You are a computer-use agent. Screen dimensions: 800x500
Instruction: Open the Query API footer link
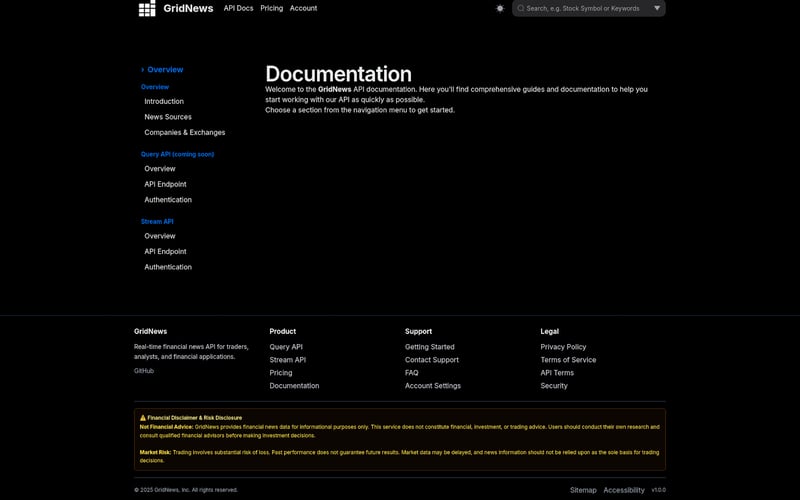pyautogui.click(x=286, y=347)
